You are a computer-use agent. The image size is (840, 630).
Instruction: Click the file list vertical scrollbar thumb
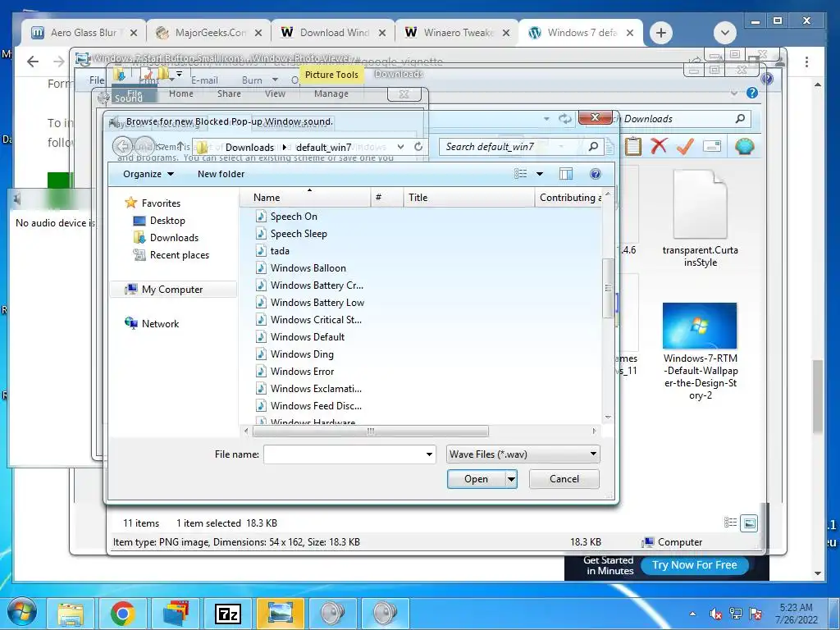[608, 288]
